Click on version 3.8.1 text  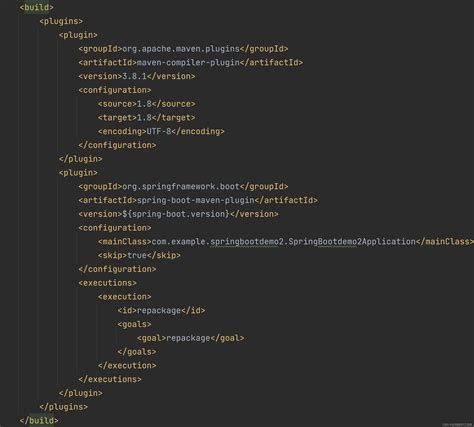point(135,76)
